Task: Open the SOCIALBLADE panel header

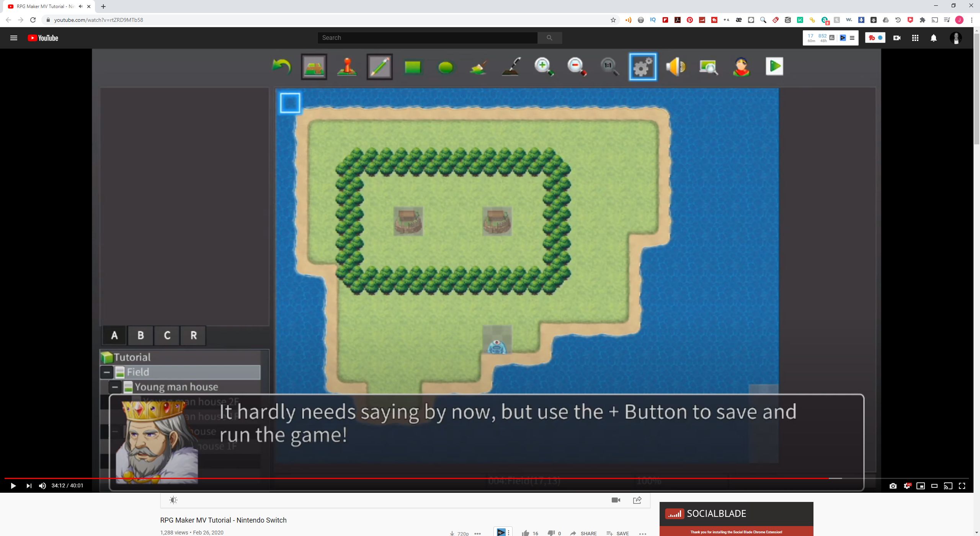Action: pos(736,514)
